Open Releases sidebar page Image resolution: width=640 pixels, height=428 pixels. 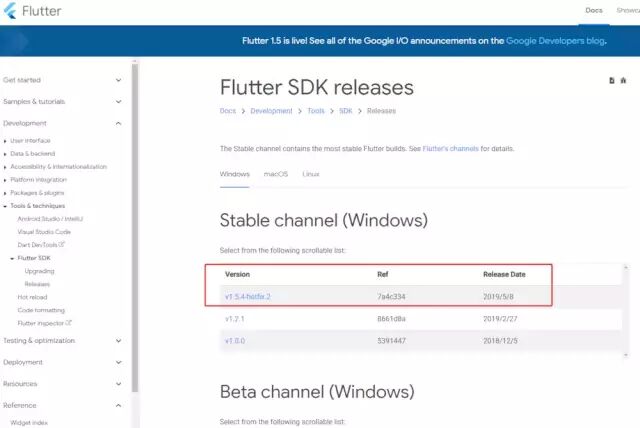[x=37, y=284]
